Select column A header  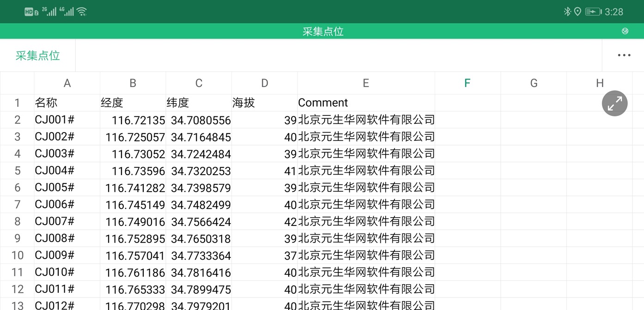(x=67, y=83)
